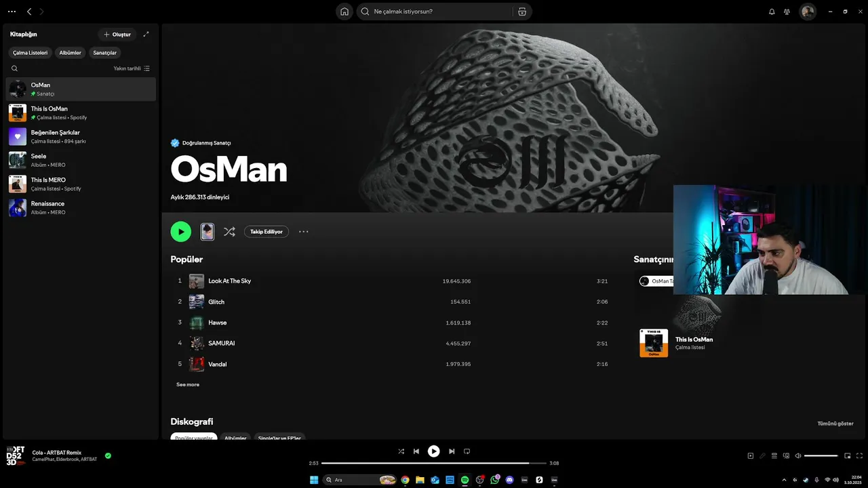Play OsMan with the green play button
Image resolution: width=868 pixels, height=488 pixels.
[180, 232]
